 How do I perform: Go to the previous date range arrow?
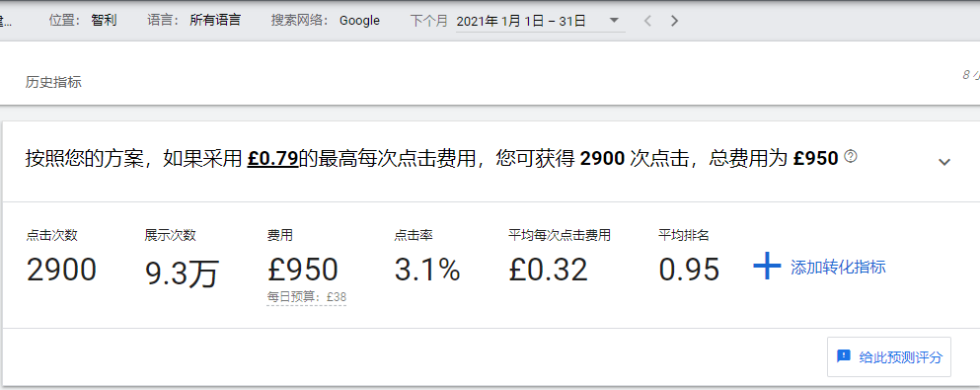pyautogui.click(x=647, y=21)
